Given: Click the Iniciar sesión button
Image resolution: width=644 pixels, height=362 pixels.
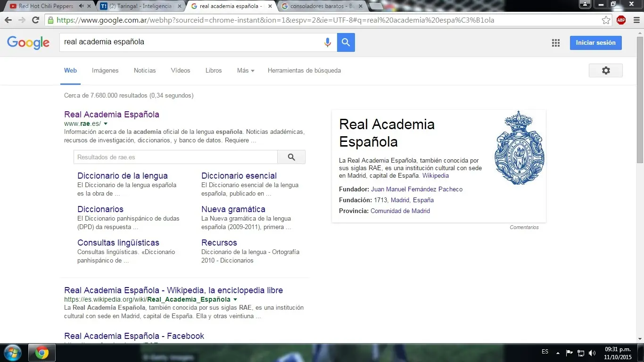Looking at the screenshot, I should pyautogui.click(x=596, y=42).
